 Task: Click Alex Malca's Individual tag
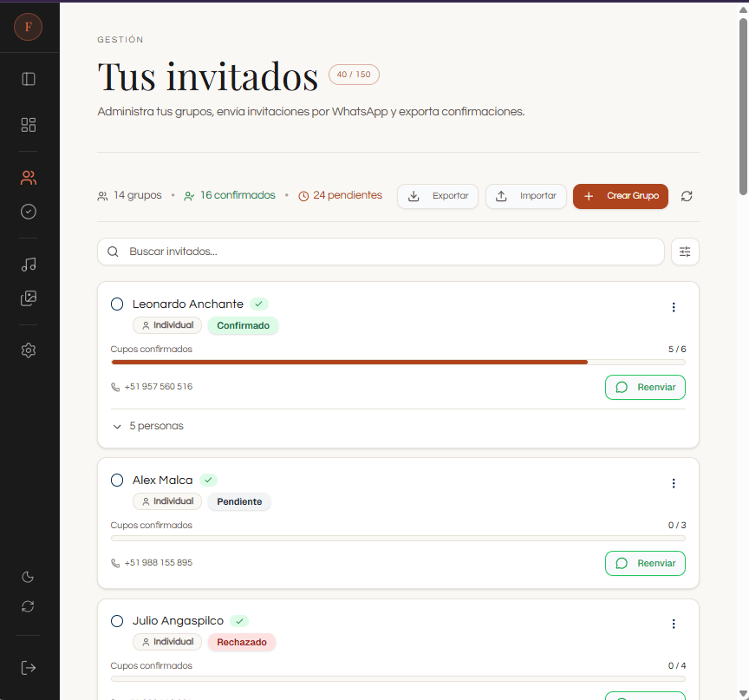[167, 501]
